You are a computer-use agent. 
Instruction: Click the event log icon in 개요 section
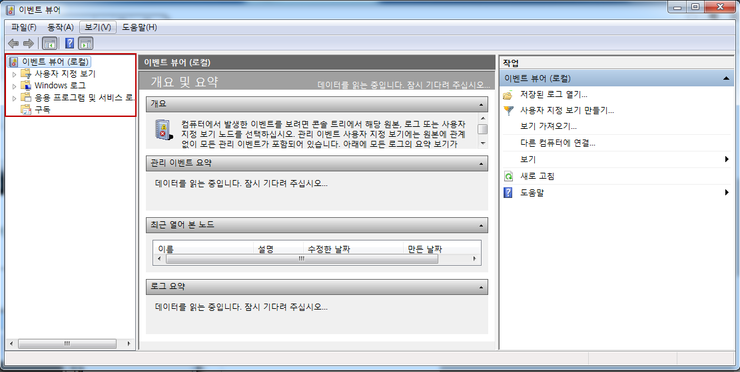click(x=163, y=129)
